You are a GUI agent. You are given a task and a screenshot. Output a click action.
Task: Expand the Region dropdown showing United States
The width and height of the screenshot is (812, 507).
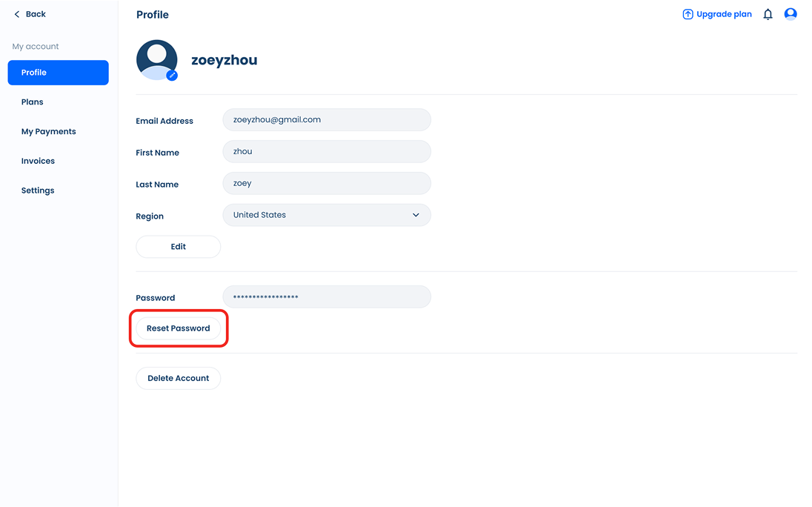tap(326, 215)
